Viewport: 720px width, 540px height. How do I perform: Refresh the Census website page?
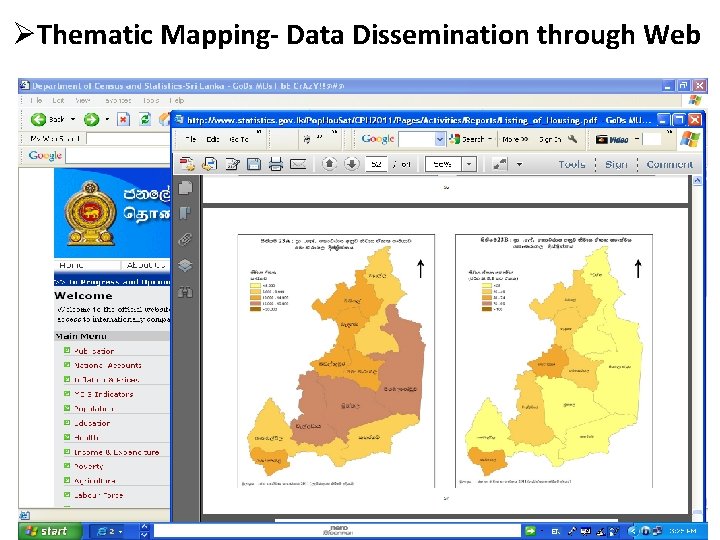tap(145, 119)
